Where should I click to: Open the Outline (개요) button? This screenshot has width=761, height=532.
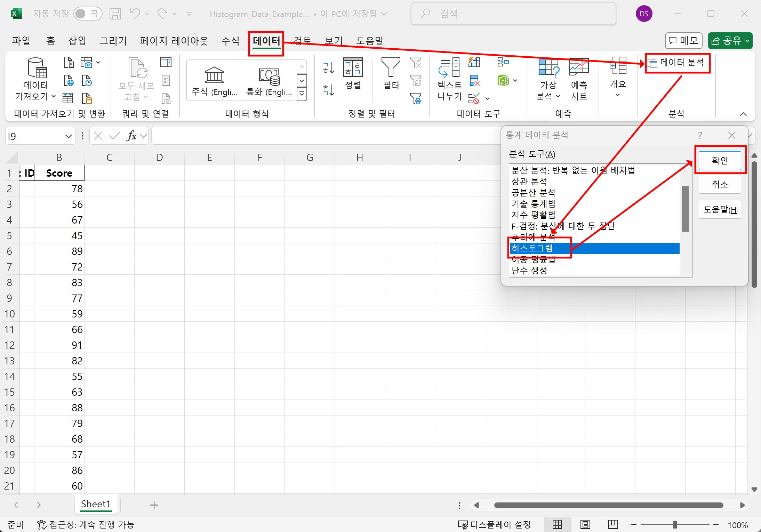pos(618,77)
